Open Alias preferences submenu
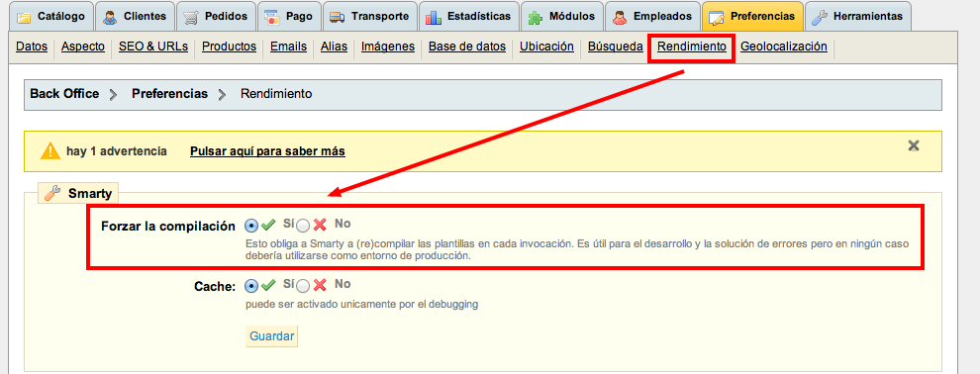This screenshot has width=980, height=374. click(334, 47)
